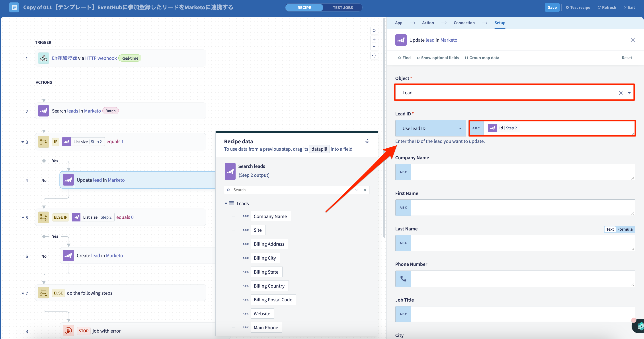Reset canvas view with the rotate icon
This screenshot has width=644, height=339.
pyautogui.click(x=374, y=31)
